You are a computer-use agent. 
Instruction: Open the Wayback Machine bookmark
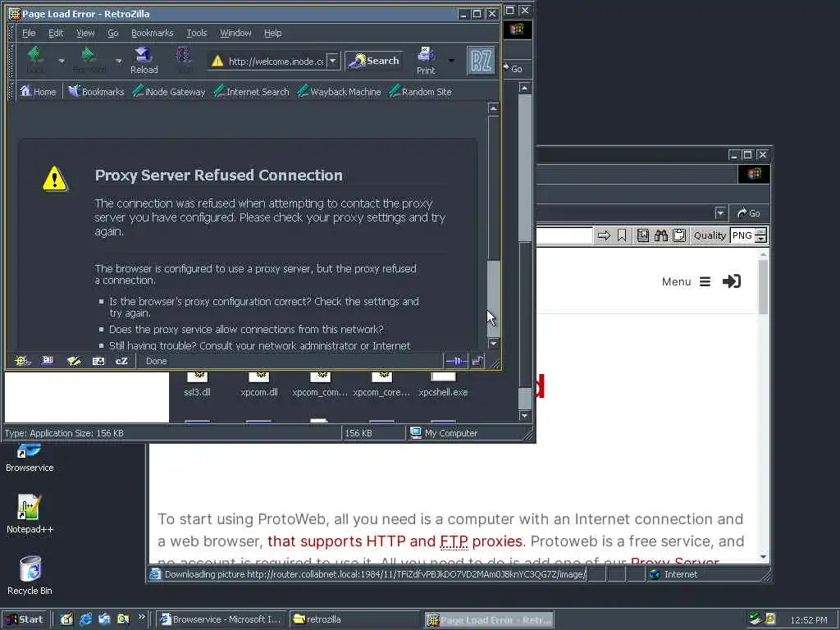[x=339, y=92]
